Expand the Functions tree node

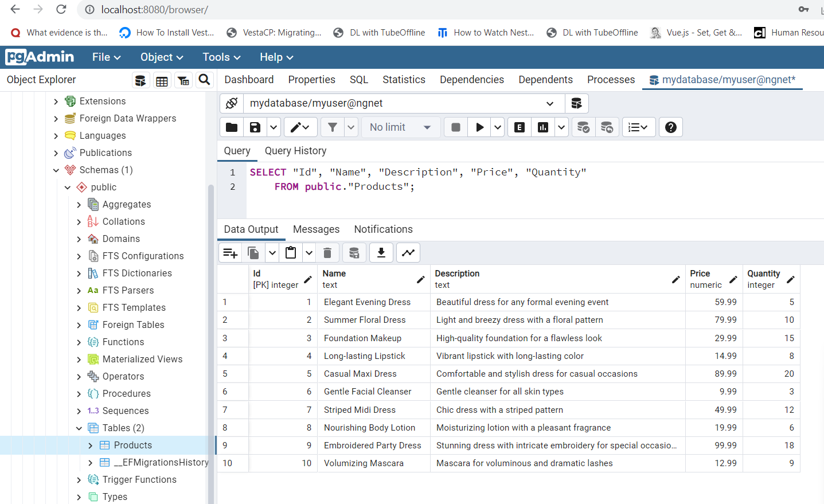79,342
